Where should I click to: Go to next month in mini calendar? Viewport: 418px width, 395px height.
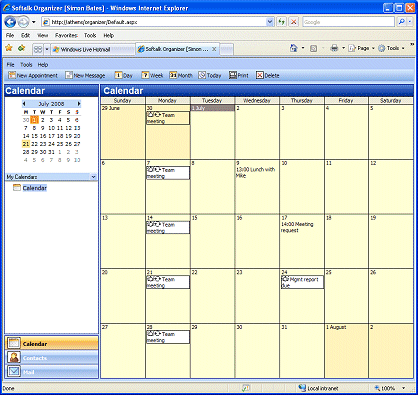[79, 104]
